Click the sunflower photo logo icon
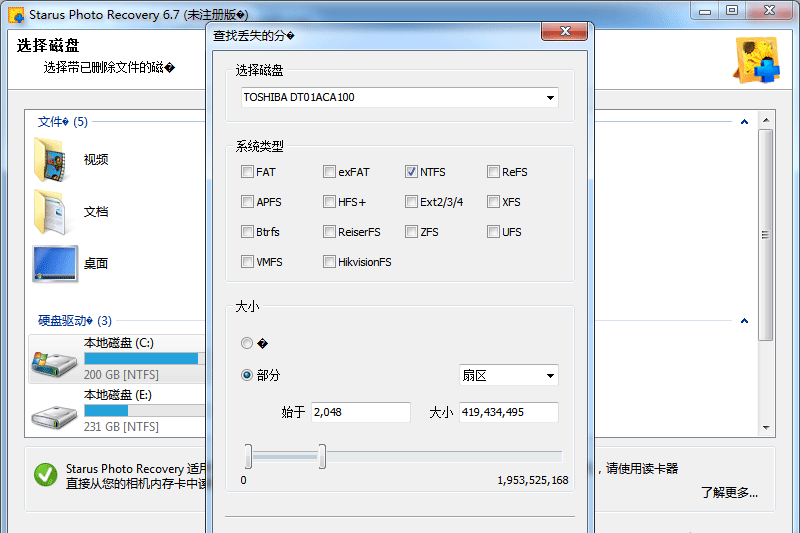 pyautogui.click(x=757, y=60)
